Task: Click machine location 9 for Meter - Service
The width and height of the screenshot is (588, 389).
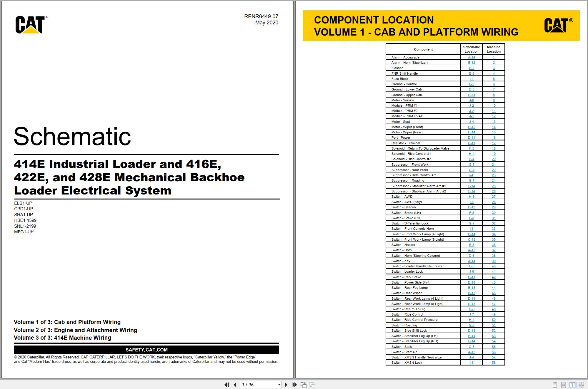Action: point(494,100)
